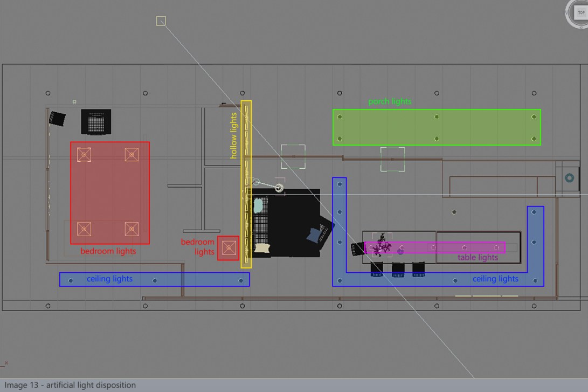The image size is (588, 392).
Task: Click the "bedroom lights" label below large red zone
Action: 108,251
